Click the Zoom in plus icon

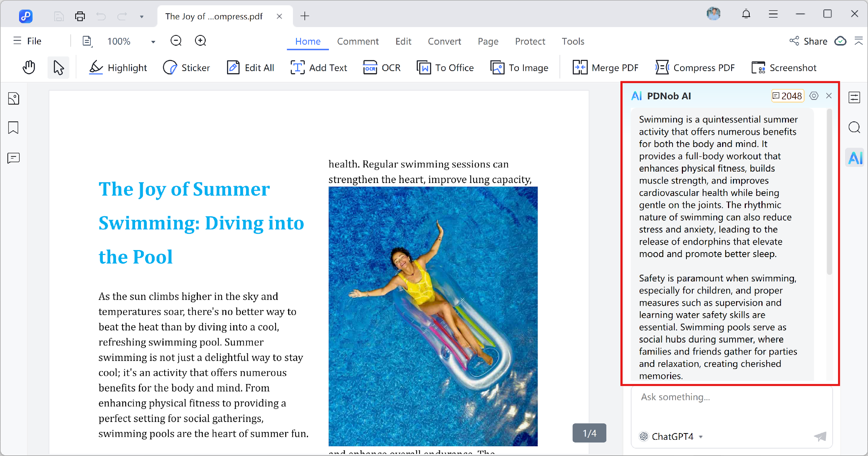[200, 41]
